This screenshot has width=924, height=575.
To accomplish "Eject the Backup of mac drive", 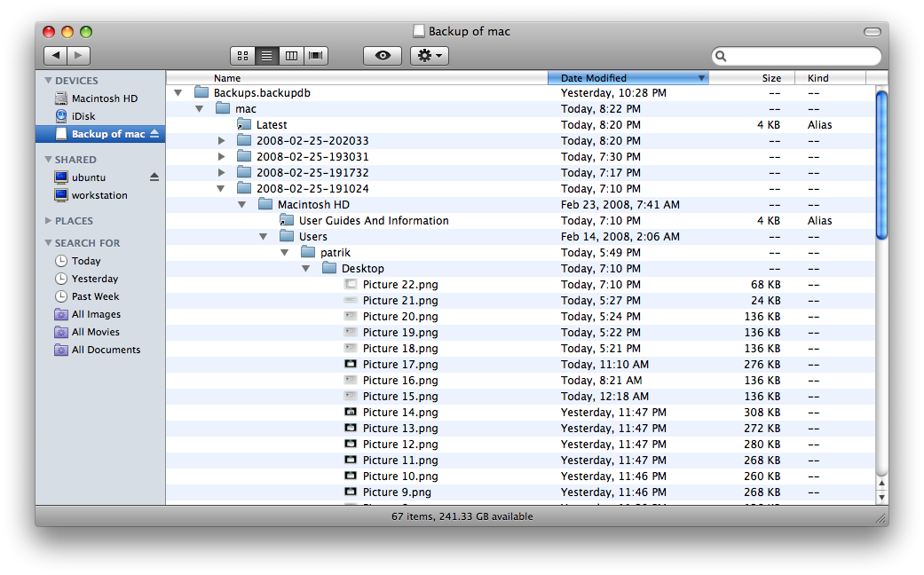I will (x=154, y=134).
